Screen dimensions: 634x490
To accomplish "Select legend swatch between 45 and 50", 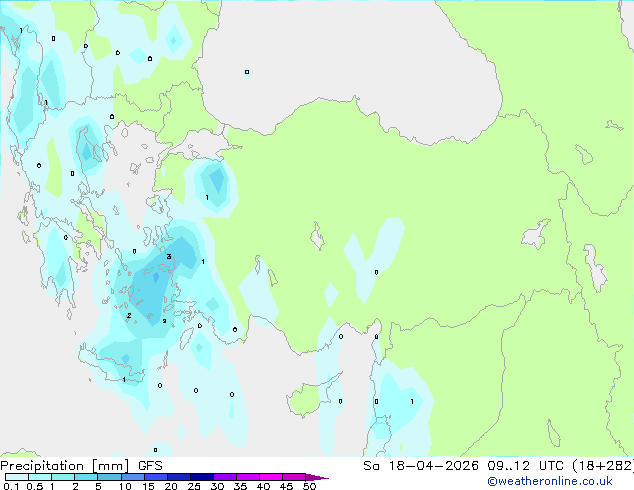I will coord(294,477).
